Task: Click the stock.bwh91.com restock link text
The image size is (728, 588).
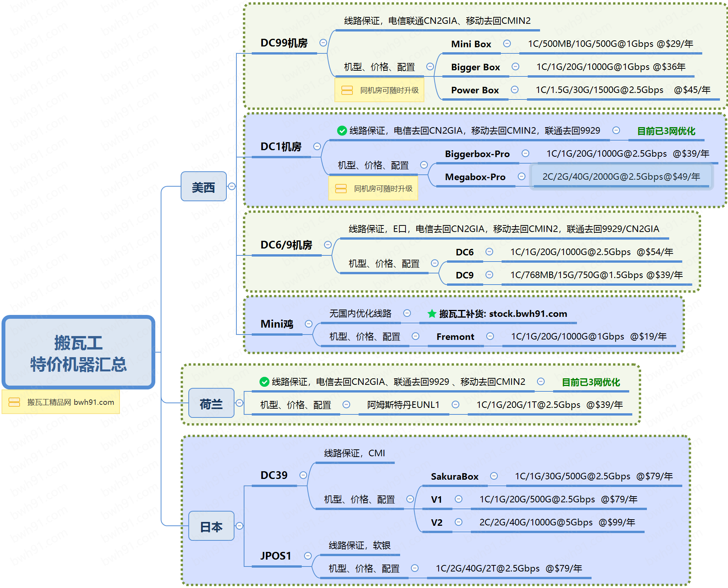Action: pyautogui.click(x=528, y=314)
